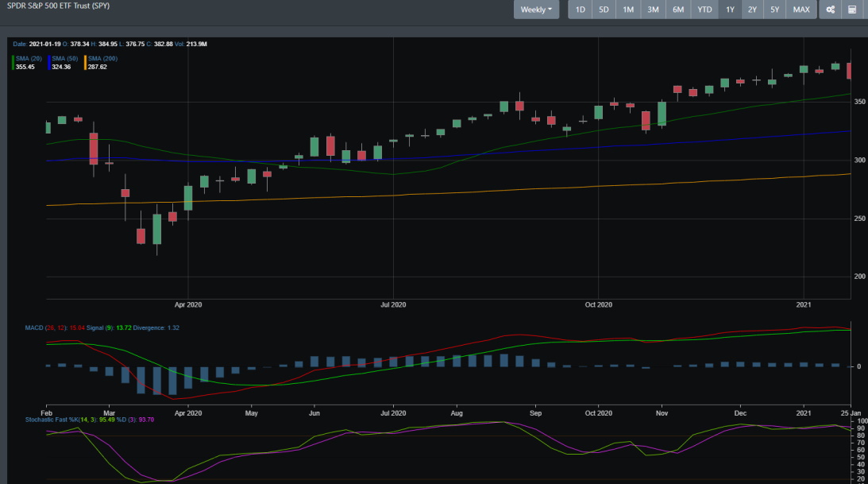Click the SPDR S&P 500 ETF Trust title
This screenshot has width=868, height=484.
click(x=58, y=6)
